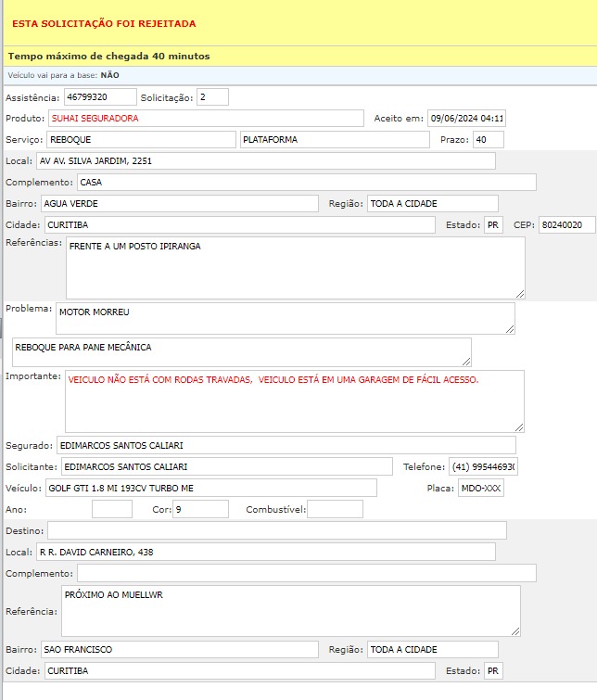This screenshot has height=700, width=597.
Task: Focus the Veículo field showing GOLF GTI
Action: [x=211, y=488]
